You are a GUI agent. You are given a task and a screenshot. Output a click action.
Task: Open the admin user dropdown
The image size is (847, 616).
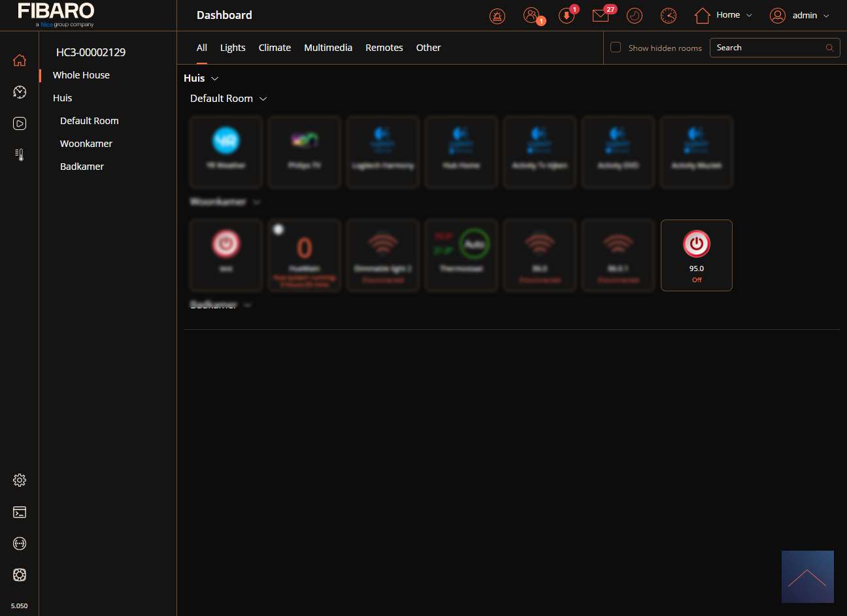pos(799,16)
